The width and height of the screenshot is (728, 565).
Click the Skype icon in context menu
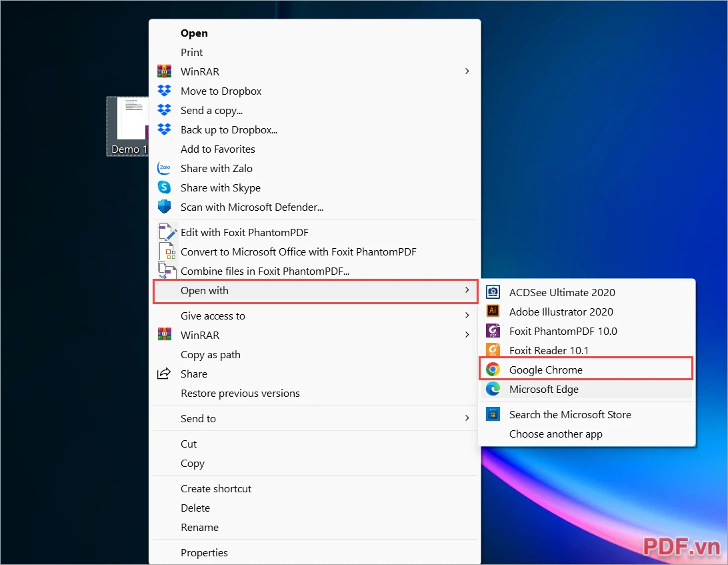(165, 187)
